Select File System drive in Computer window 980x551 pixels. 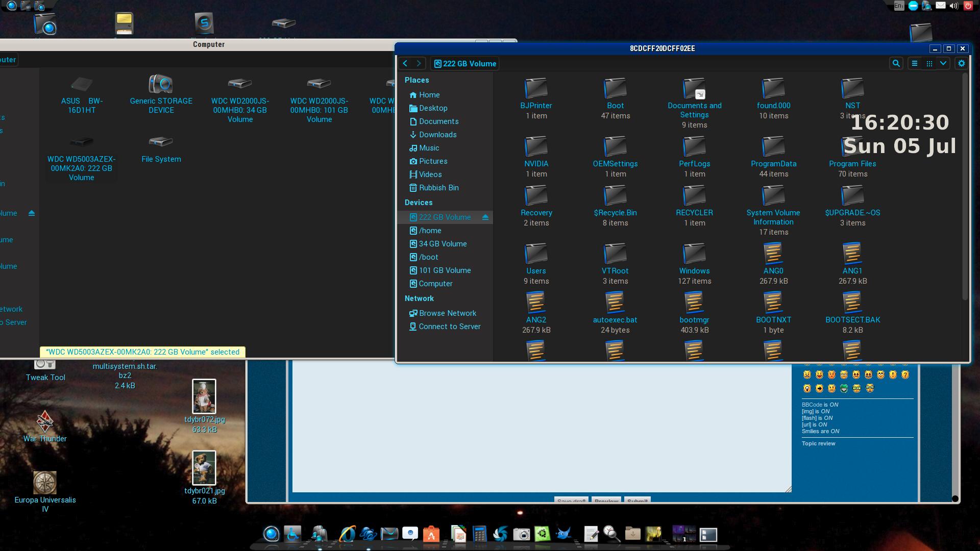coord(161,142)
